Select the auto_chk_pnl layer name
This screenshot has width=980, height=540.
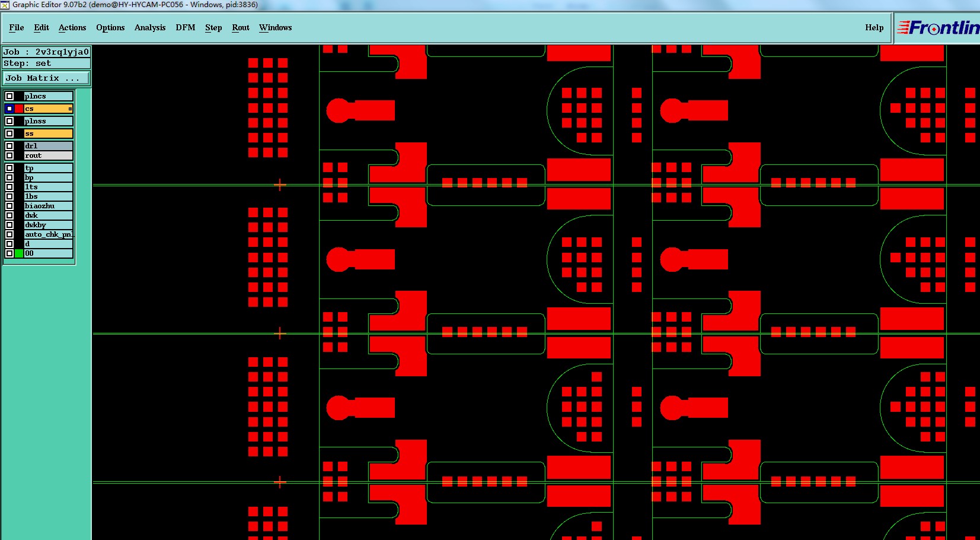[48, 234]
